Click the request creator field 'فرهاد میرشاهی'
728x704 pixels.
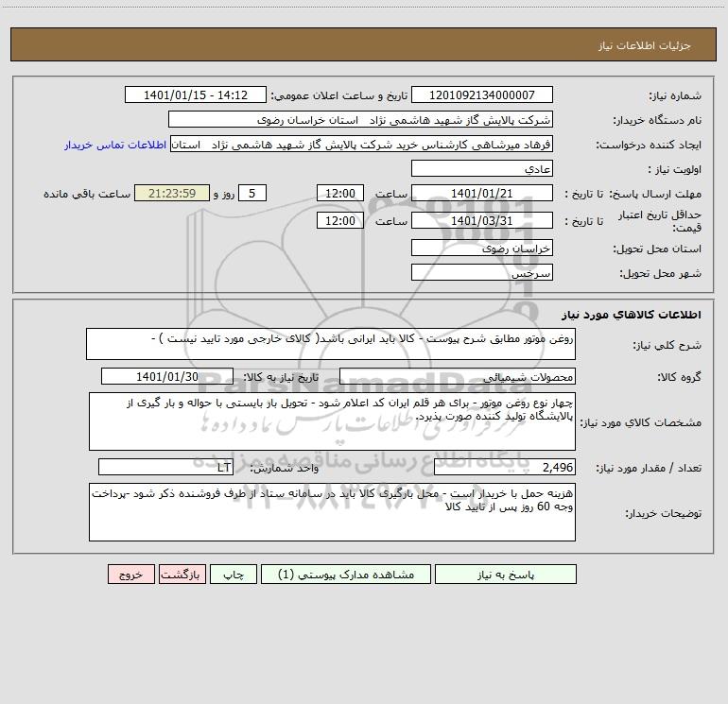click(x=362, y=144)
